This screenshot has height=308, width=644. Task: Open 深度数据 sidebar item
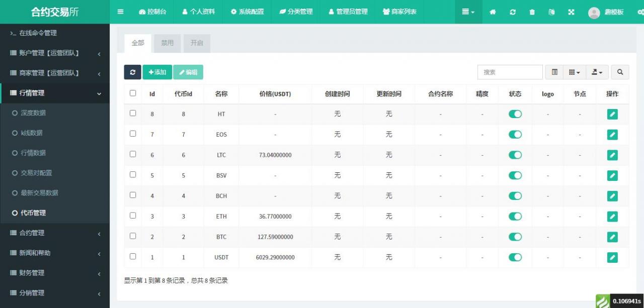[55, 113]
